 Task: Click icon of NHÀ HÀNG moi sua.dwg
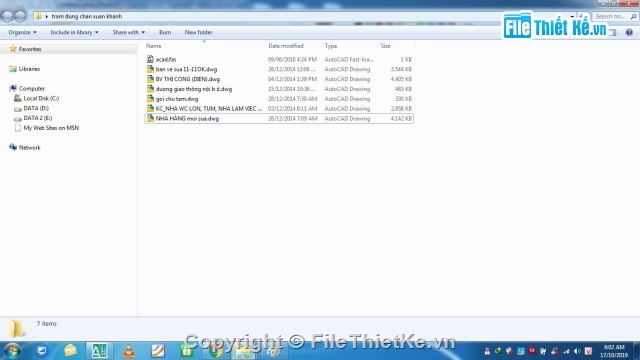click(x=150, y=118)
